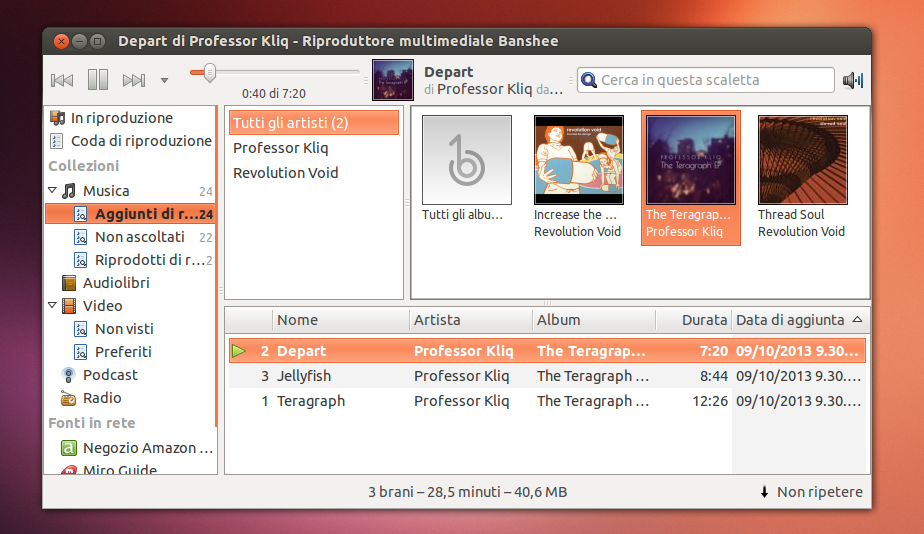This screenshot has height=534, width=924.
Task: Sort tracks by Artista column
Action: pyautogui.click(x=471, y=320)
